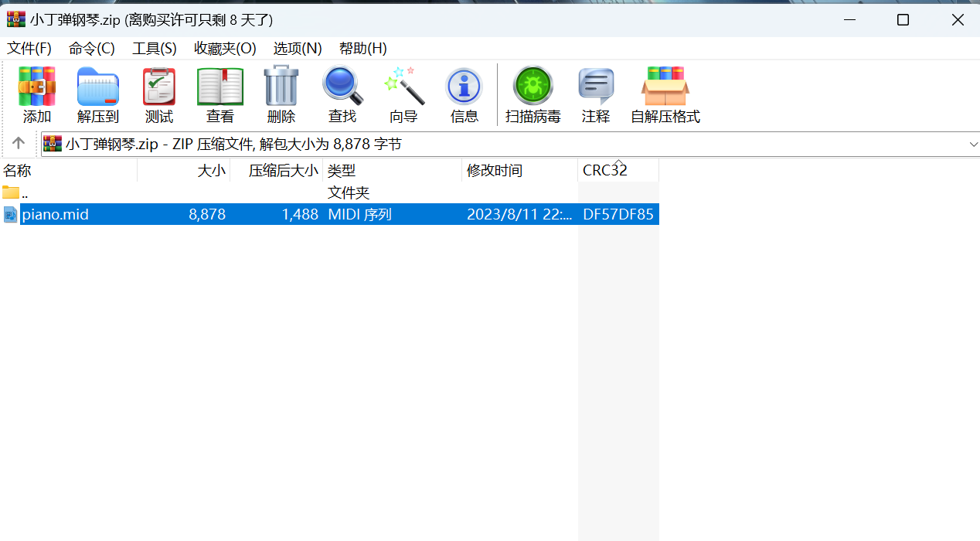Screen dimensions: 980x541
Task: Click the 文件夹 type label of the parent folder row
Action: pos(349,192)
